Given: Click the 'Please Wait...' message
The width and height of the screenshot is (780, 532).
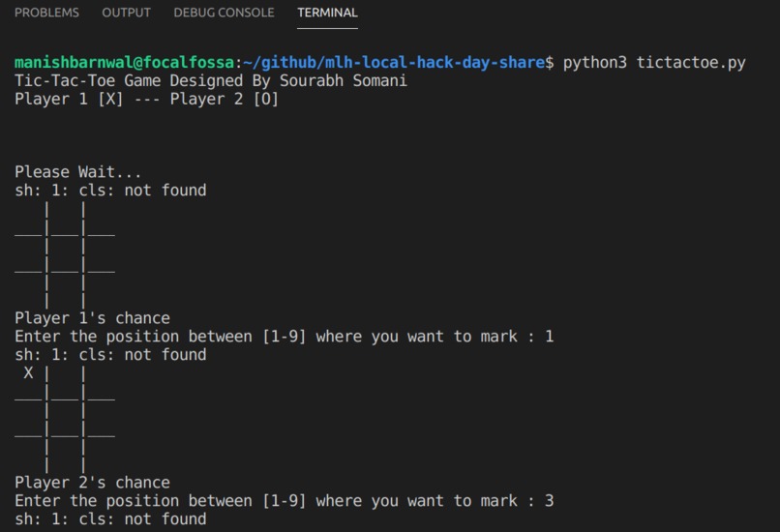Looking at the screenshot, I should pos(78,172).
